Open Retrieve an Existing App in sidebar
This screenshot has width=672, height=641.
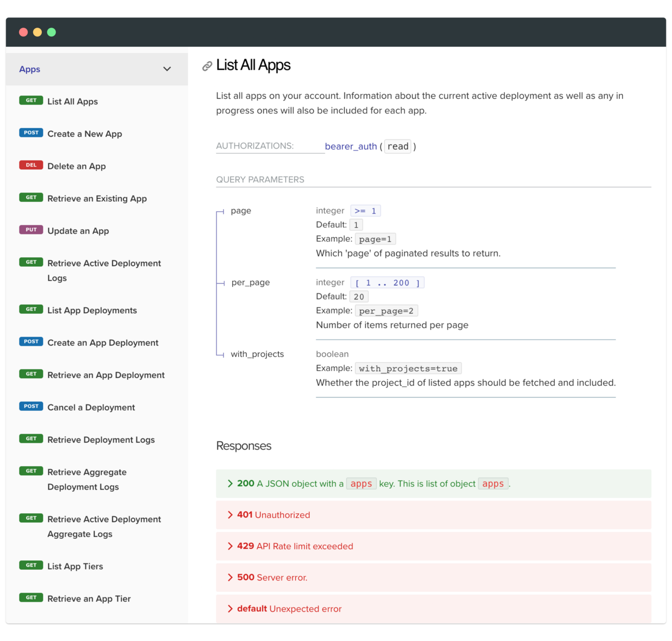tap(97, 198)
